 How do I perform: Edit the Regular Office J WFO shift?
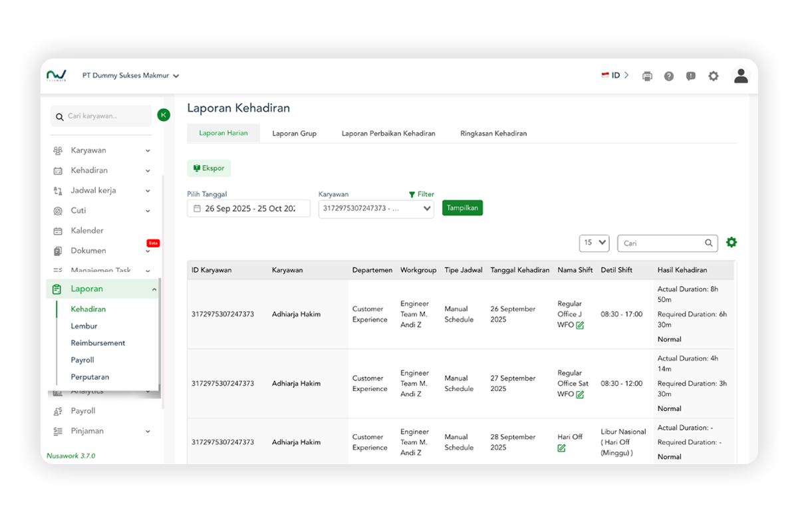[x=580, y=325]
